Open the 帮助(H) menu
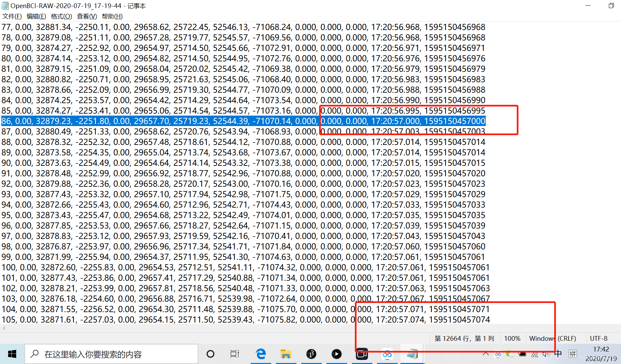The width and height of the screenshot is (621, 364). (112, 16)
